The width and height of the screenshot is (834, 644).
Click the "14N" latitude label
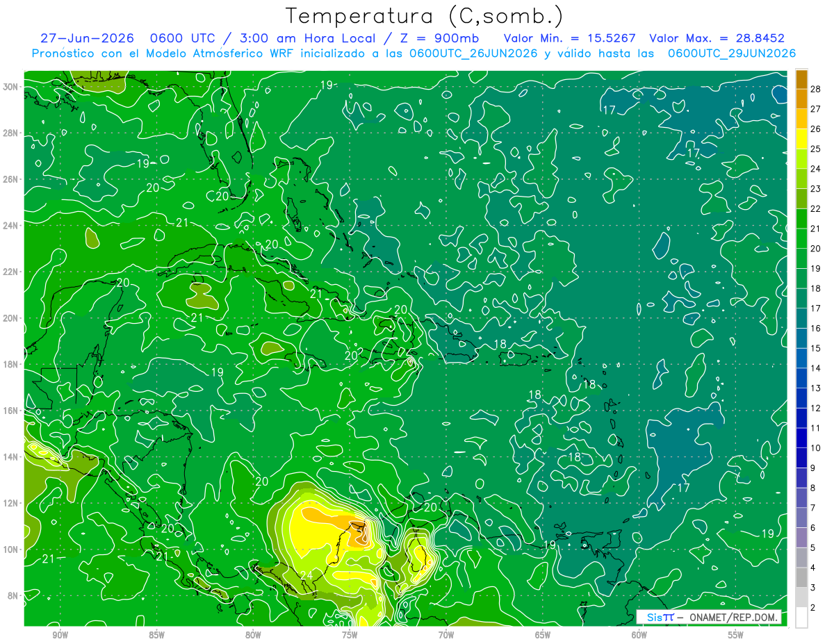(11, 456)
